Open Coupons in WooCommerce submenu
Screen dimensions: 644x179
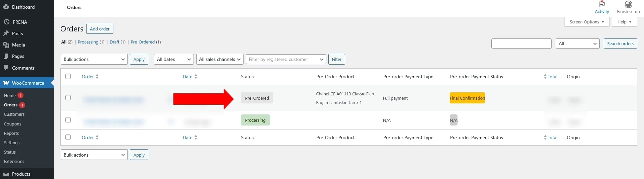[x=12, y=124]
